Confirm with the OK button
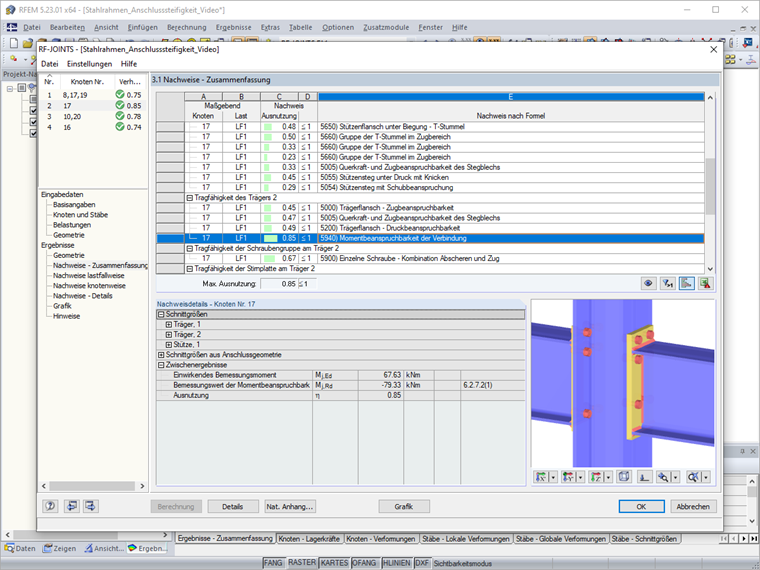Image resolution: width=760 pixels, height=570 pixels. (x=641, y=507)
